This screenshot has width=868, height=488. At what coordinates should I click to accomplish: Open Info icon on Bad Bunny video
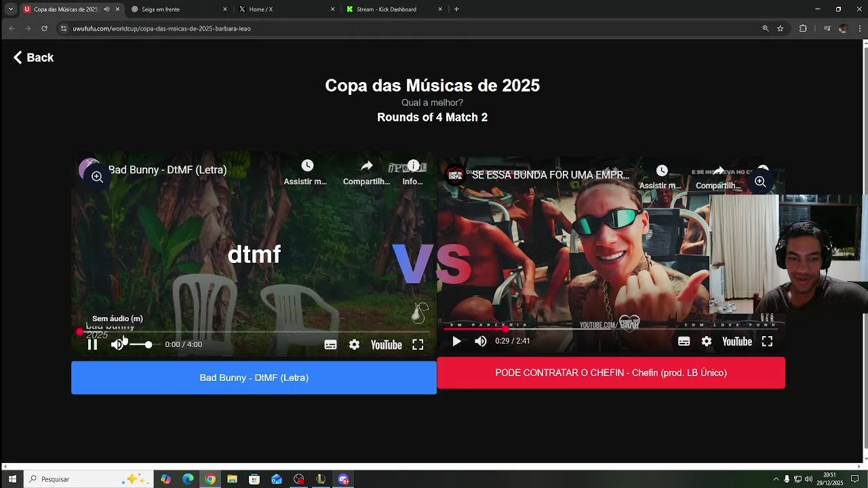pyautogui.click(x=412, y=173)
